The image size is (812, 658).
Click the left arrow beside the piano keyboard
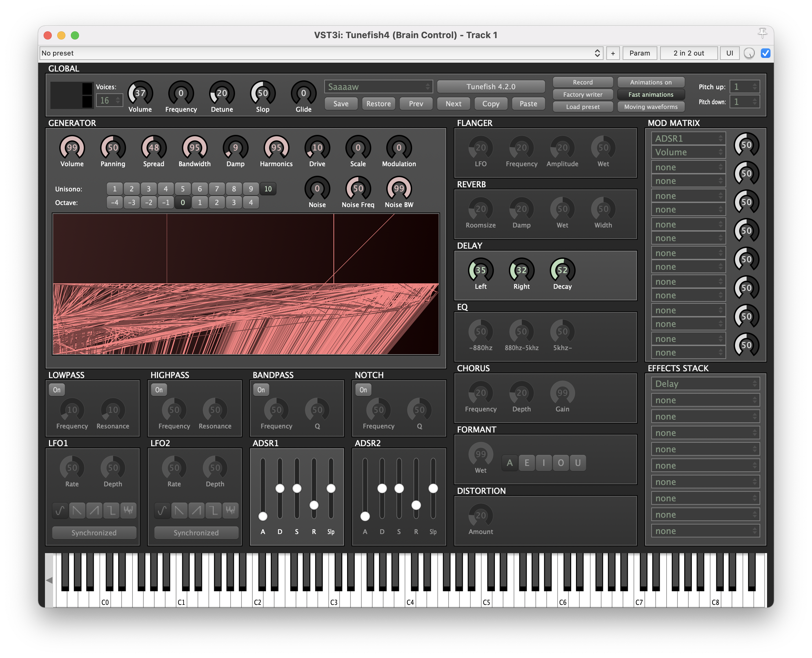click(49, 580)
